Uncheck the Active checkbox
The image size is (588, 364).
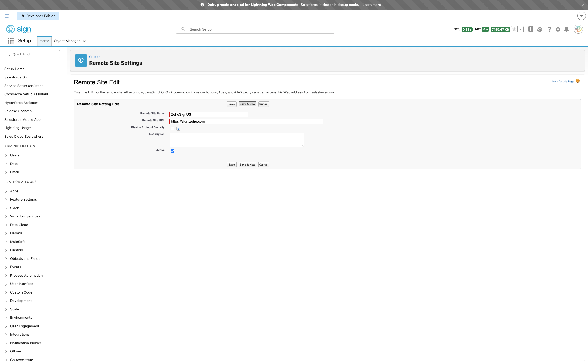tap(173, 151)
